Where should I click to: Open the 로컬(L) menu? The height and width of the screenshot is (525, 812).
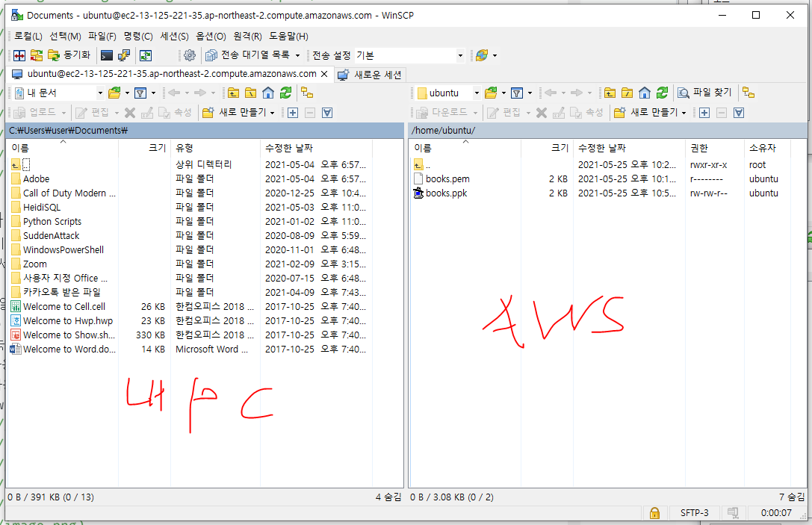[28, 37]
